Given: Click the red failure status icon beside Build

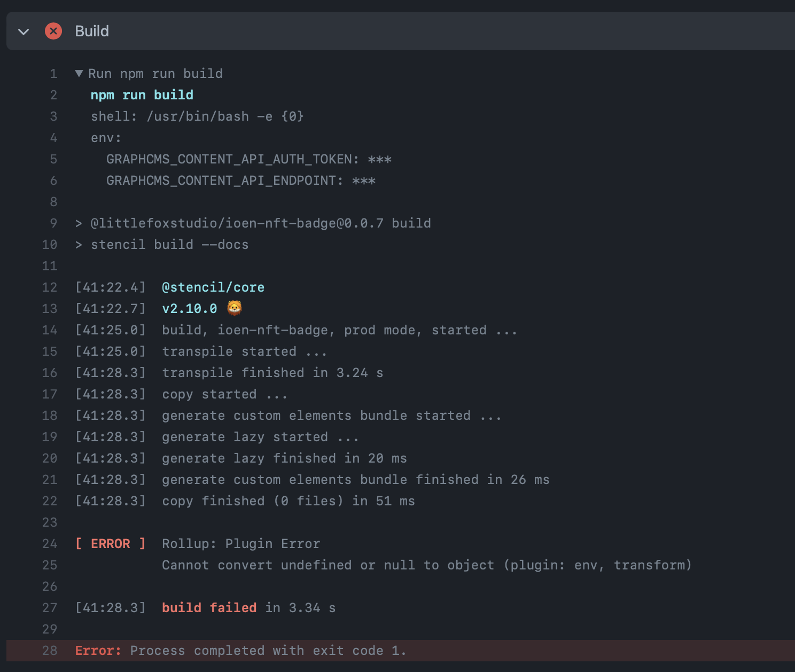Looking at the screenshot, I should point(53,31).
